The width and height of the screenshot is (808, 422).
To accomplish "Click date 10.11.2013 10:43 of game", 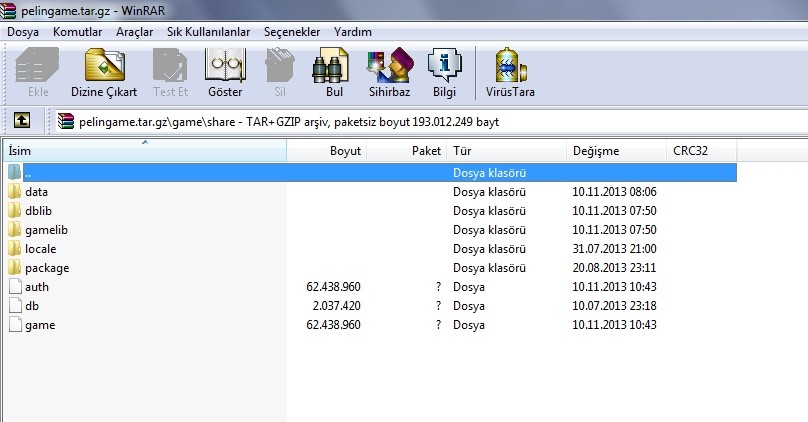I will tap(614, 325).
